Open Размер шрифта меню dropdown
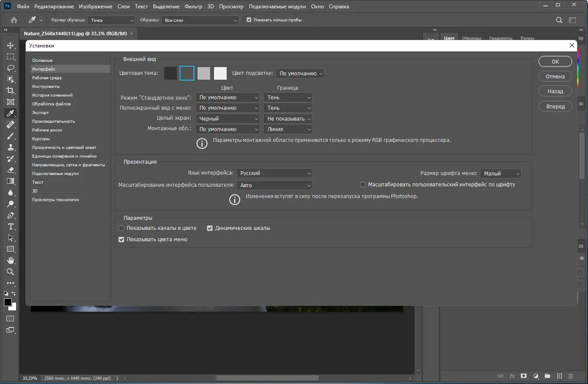 coord(501,174)
